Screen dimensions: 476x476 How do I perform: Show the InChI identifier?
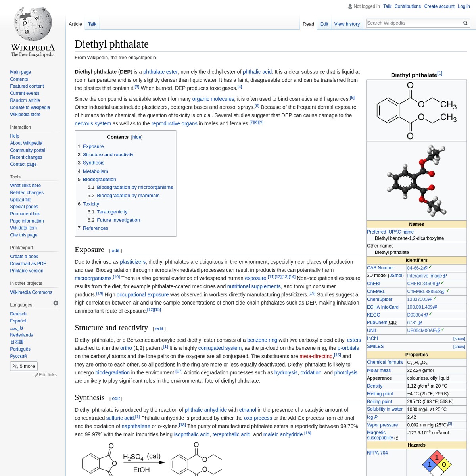459,339
